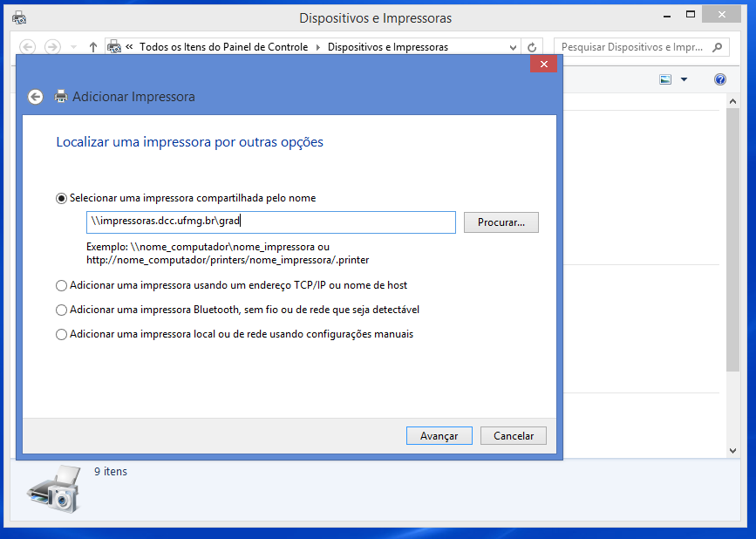
Task: Open help via the blue question mark icon
Action: pos(720,79)
